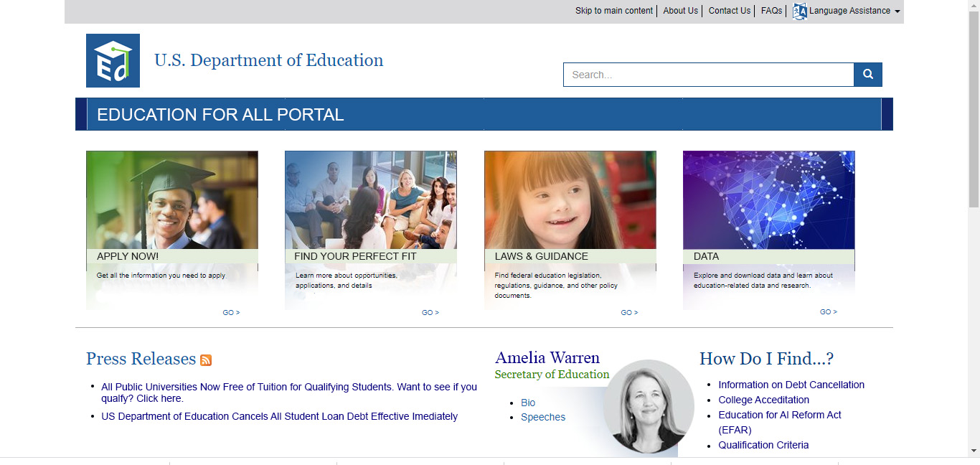The height and width of the screenshot is (465, 980).
Task: Open College Acceditation link
Action: 764,400
